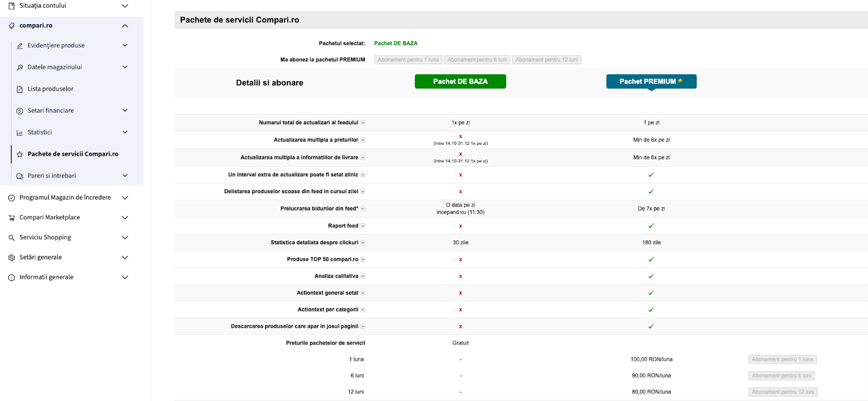The width and height of the screenshot is (868, 401).
Task: Expand Setari financiare chevron
Action: [x=125, y=111]
